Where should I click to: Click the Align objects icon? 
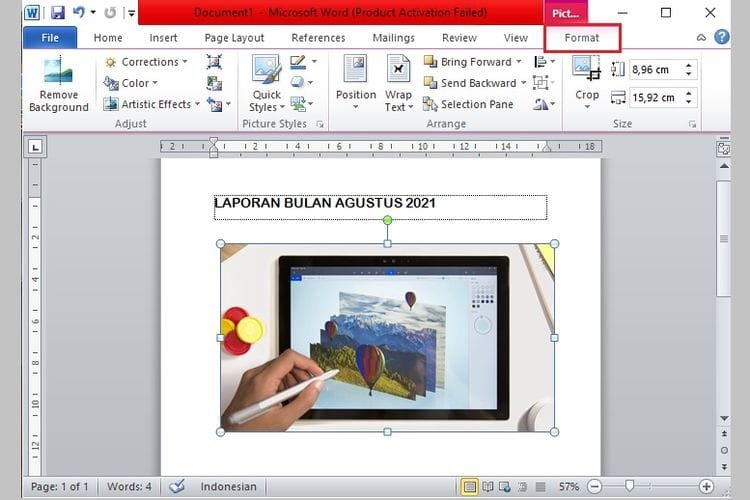click(540, 62)
